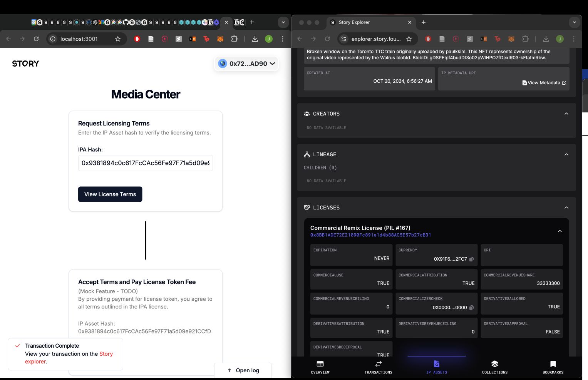Open new tab in localhost window
Image resolution: width=588 pixels, height=380 pixels.
tap(252, 22)
